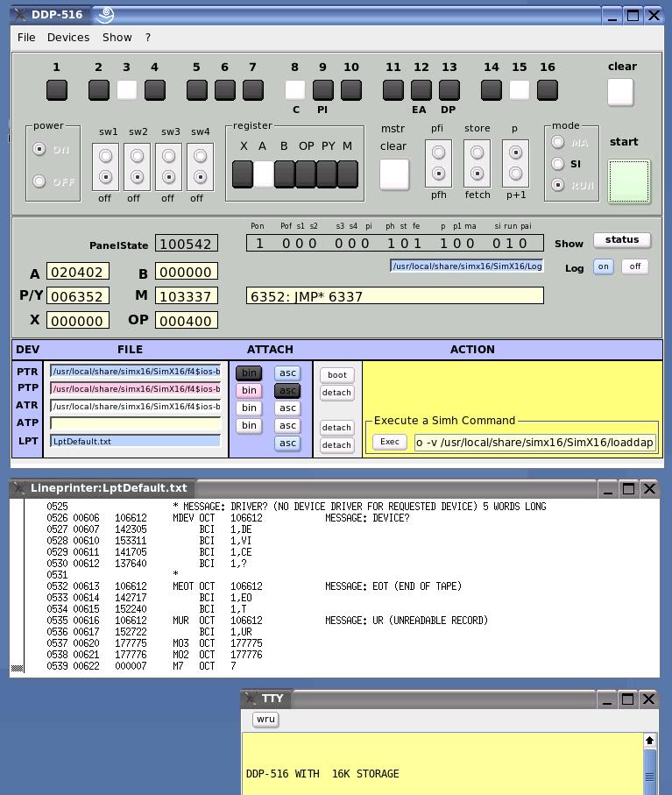This screenshot has height=795, width=672.
Task: Toggle bit switch 13 above DP
Action: click(449, 90)
